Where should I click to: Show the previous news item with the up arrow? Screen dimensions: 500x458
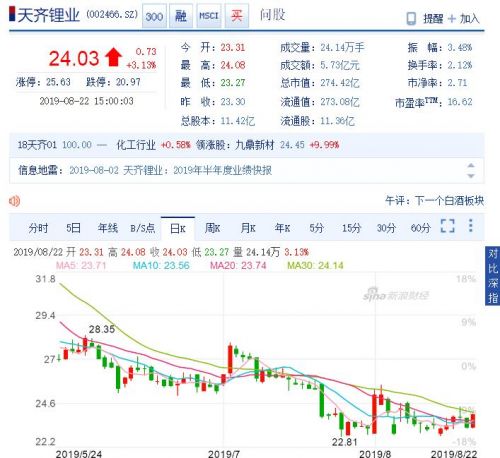(471, 165)
